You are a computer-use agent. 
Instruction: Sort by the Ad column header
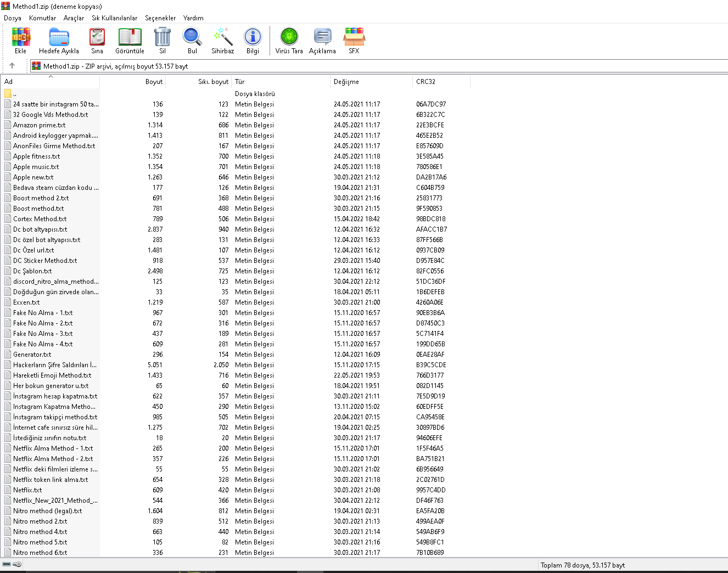(x=51, y=82)
